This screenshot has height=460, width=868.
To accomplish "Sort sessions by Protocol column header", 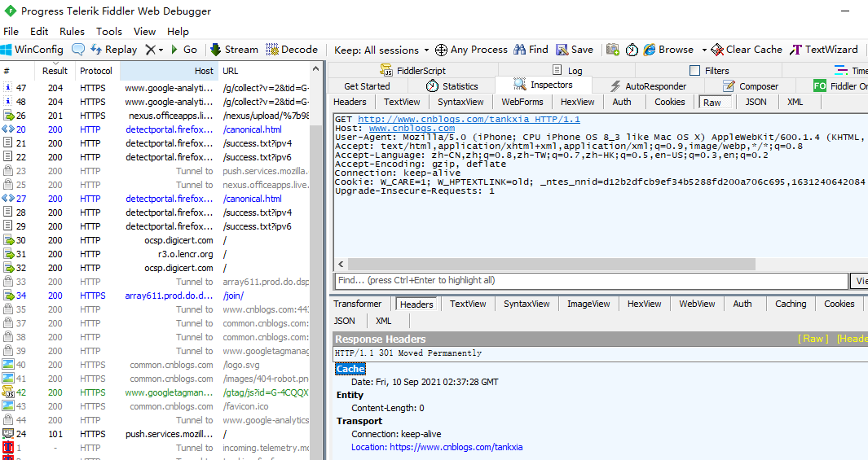I will coord(96,71).
